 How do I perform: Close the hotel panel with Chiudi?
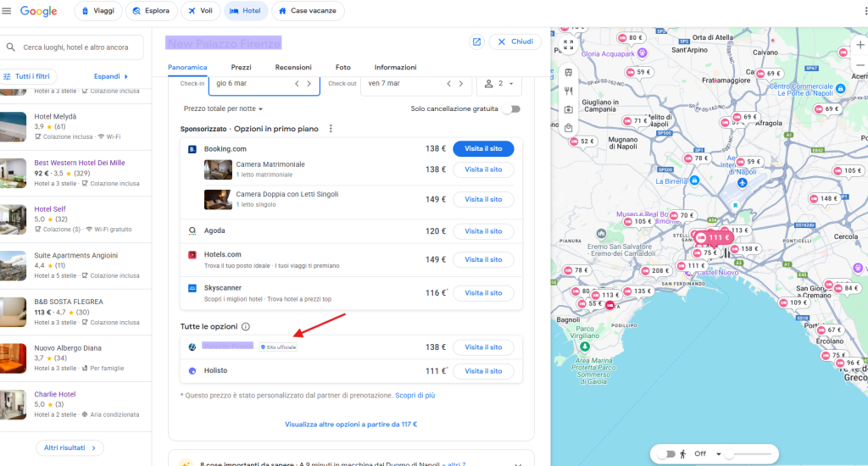click(x=515, y=42)
